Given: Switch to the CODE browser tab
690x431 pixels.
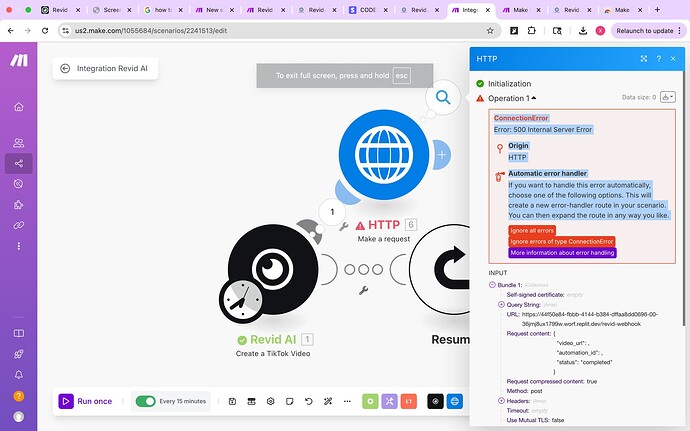Looking at the screenshot, I should tap(368, 10).
